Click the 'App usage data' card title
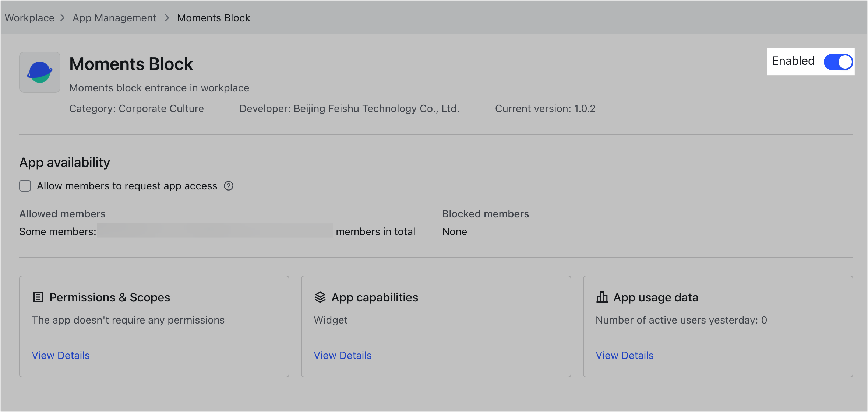The width and height of the screenshot is (868, 412). pyautogui.click(x=656, y=297)
